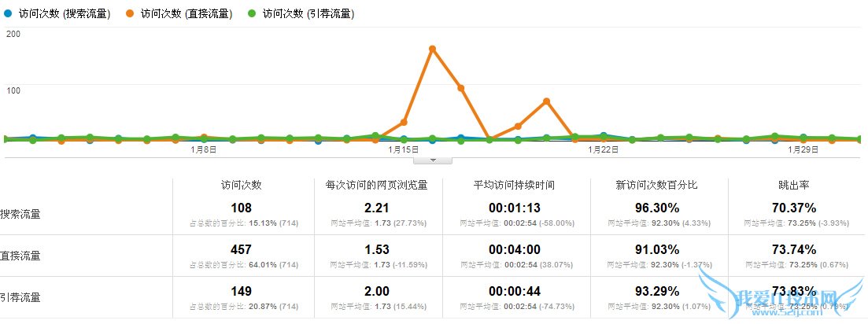Click the 1月15日 date label on axis
868x324 pixels.
[x=404, y=149]
